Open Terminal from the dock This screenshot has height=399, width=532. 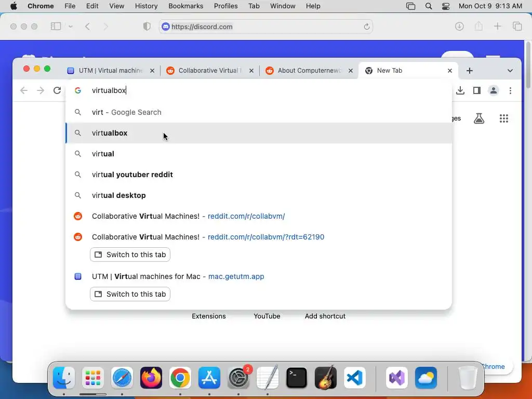tap(297, 378)
